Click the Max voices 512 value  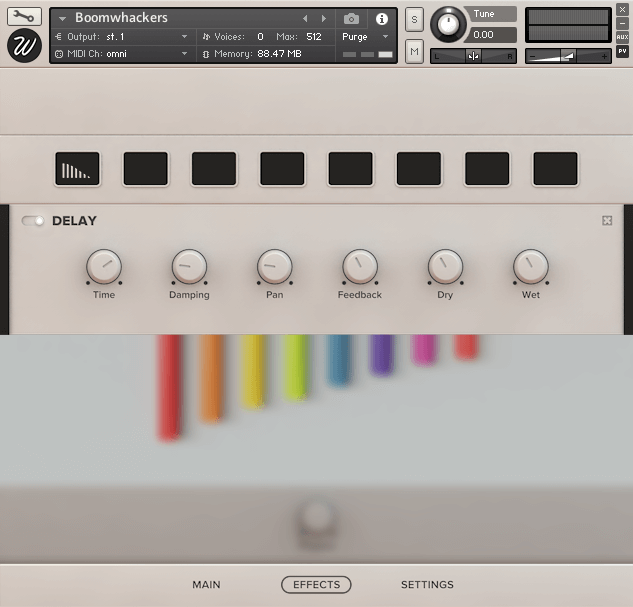coord(314,37)
